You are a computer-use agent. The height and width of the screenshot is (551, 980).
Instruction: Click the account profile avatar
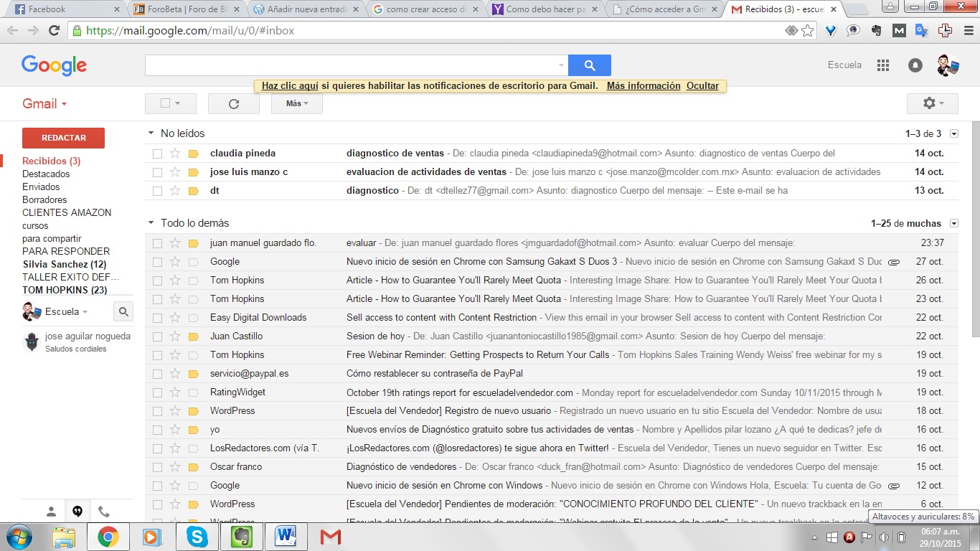[948, 65]
